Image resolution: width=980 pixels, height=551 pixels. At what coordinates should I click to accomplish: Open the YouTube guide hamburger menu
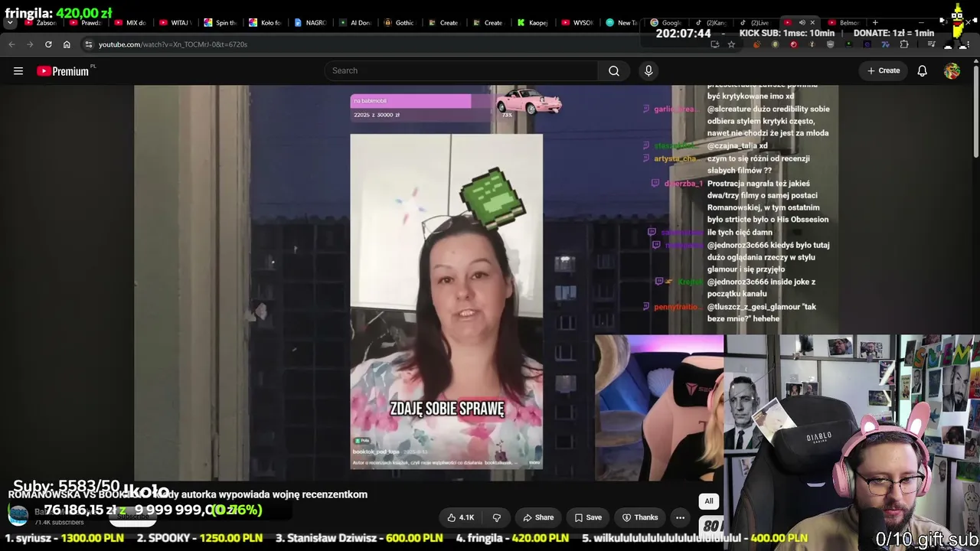tap(18, 71)
